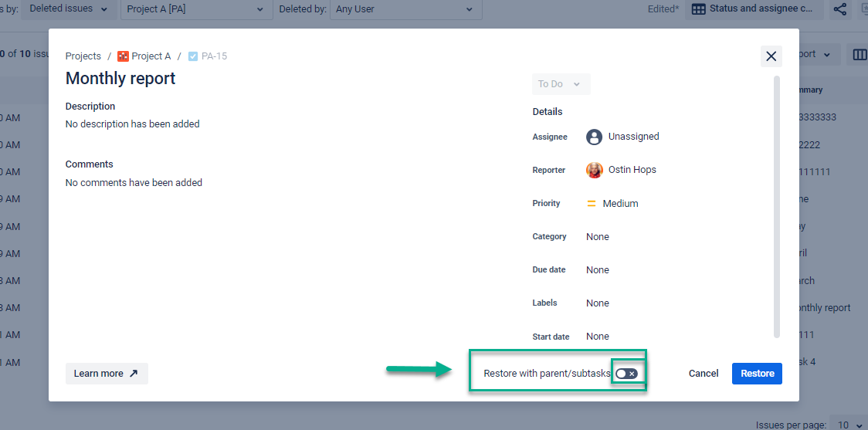868x430 pixels.
Task: Open the Projects breadcrumb link
Action: click(83, 56)
